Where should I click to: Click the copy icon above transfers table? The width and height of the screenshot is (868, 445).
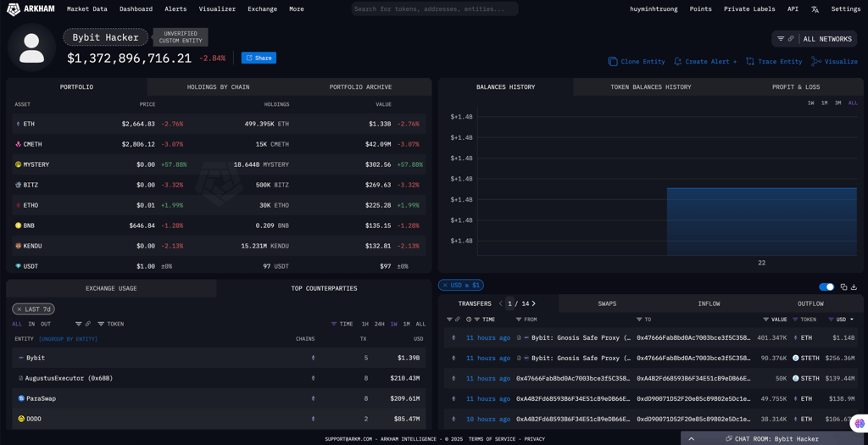(843, 286)
